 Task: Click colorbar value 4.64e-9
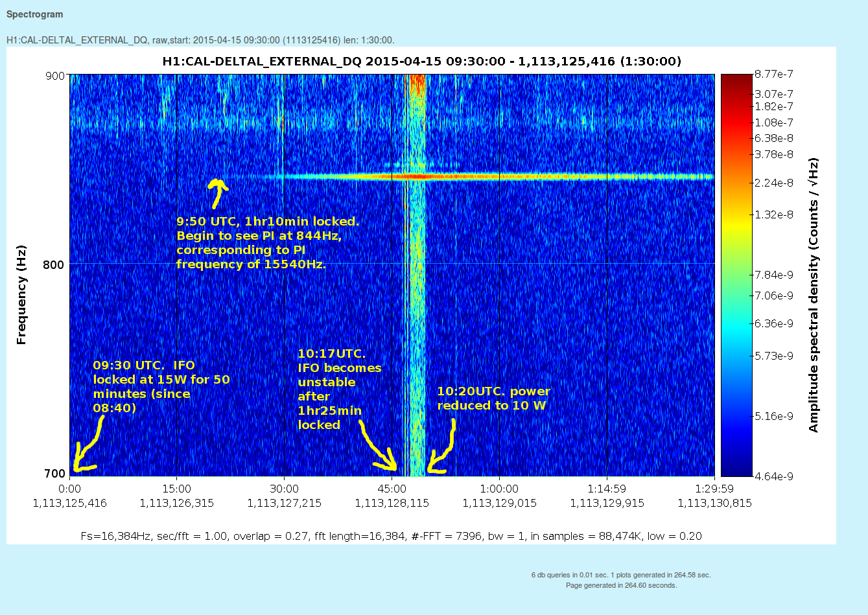pos(774,476)
